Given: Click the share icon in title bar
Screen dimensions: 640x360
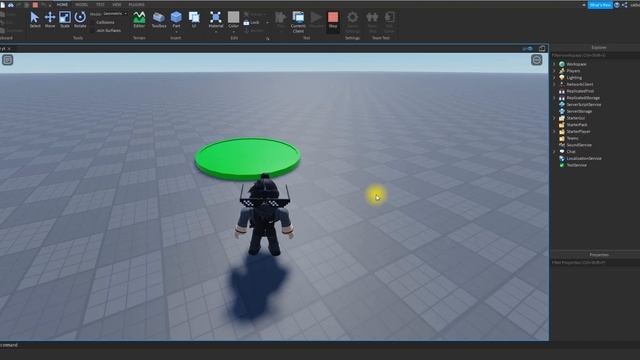Looking at the screenshot, I should (624, 5).
